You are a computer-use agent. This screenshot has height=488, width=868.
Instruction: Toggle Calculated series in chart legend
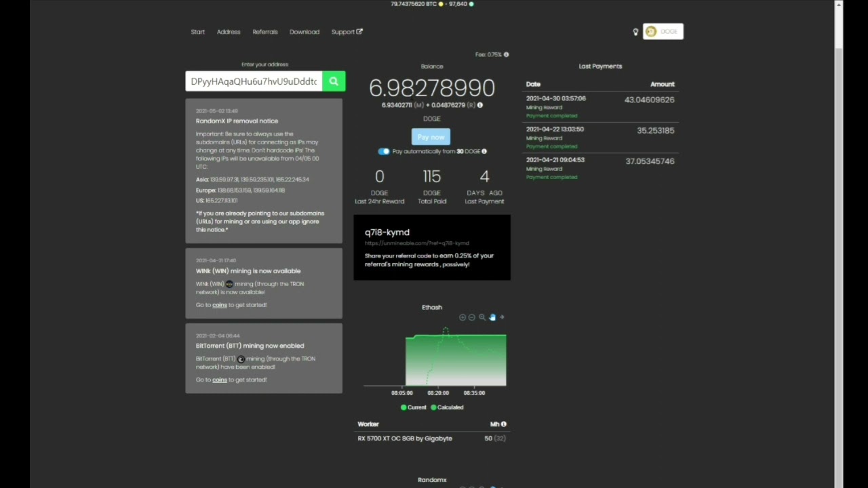click(x=447, y=407)
